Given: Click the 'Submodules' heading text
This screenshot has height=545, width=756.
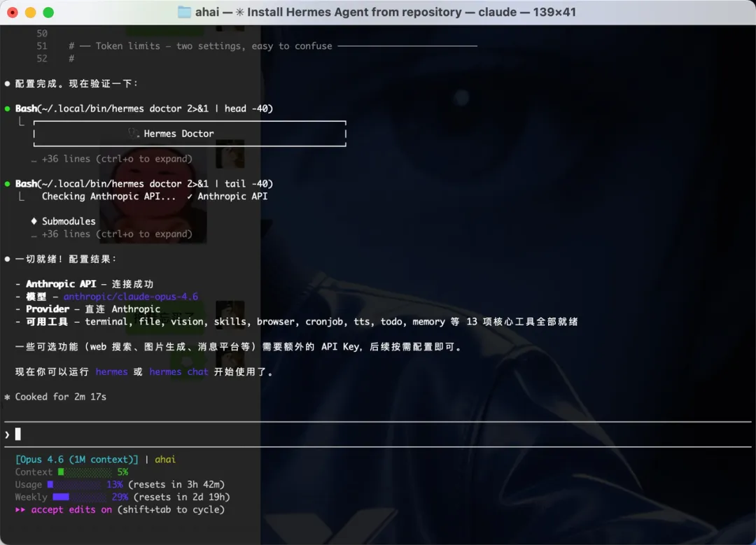Looking at the screenshot, I should click(69, 221).
